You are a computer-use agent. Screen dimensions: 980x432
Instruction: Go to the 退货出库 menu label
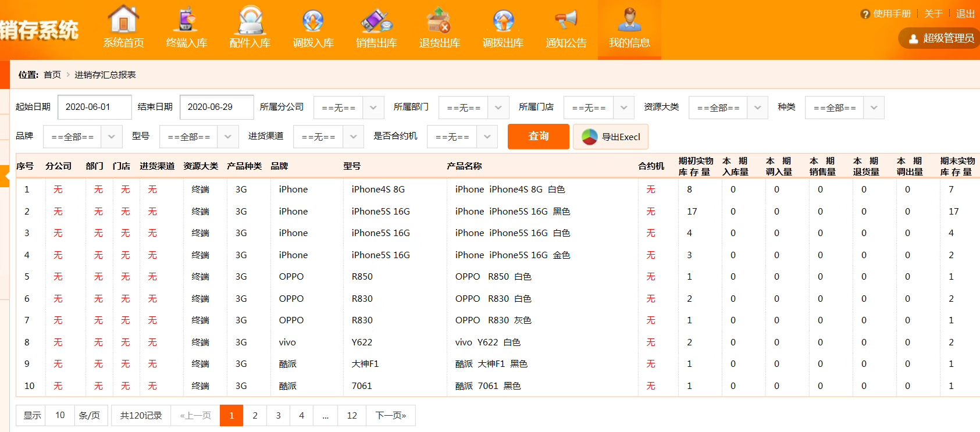click(440, 43)
